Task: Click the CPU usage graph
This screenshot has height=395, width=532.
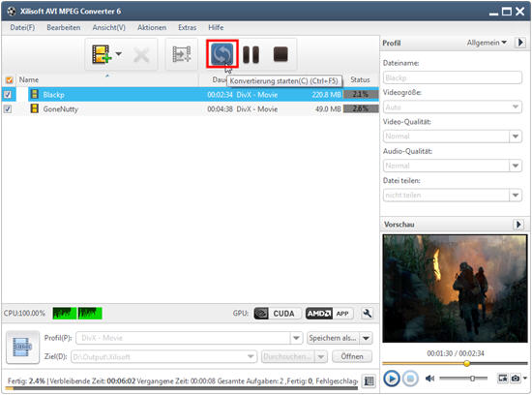Action: pos(77,313)
